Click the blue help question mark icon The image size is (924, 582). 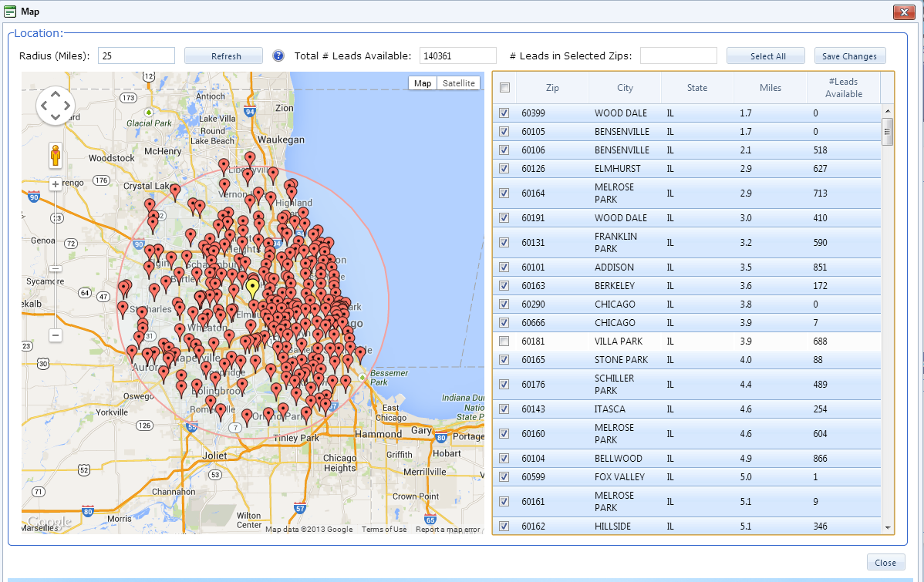tap(278, 56)
